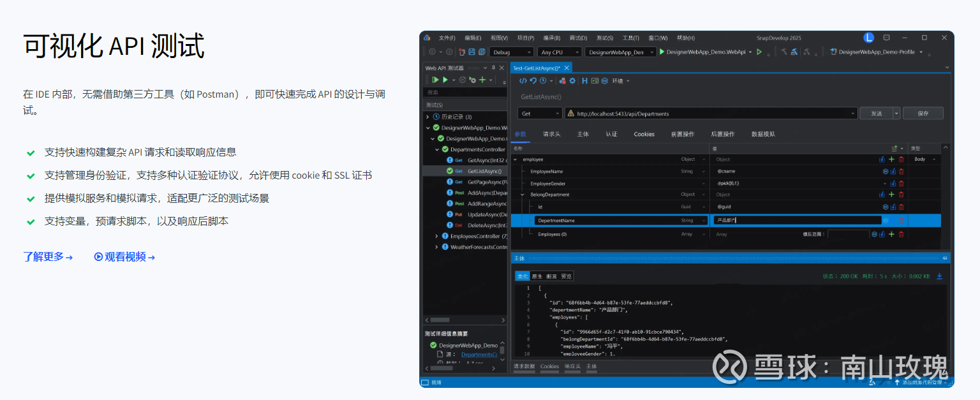The image size is (980, 400).
Task: Click the green plus add test icon
Action: point(482,80)
